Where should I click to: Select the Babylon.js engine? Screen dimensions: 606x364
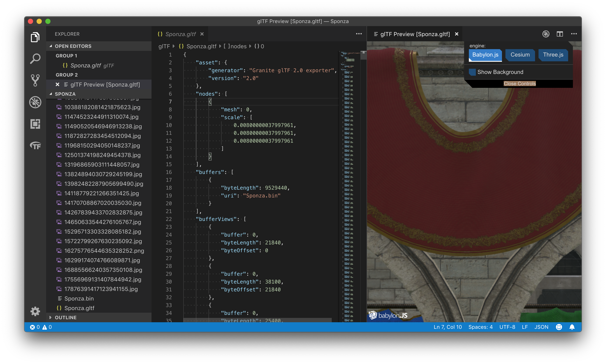coord(485,55)
